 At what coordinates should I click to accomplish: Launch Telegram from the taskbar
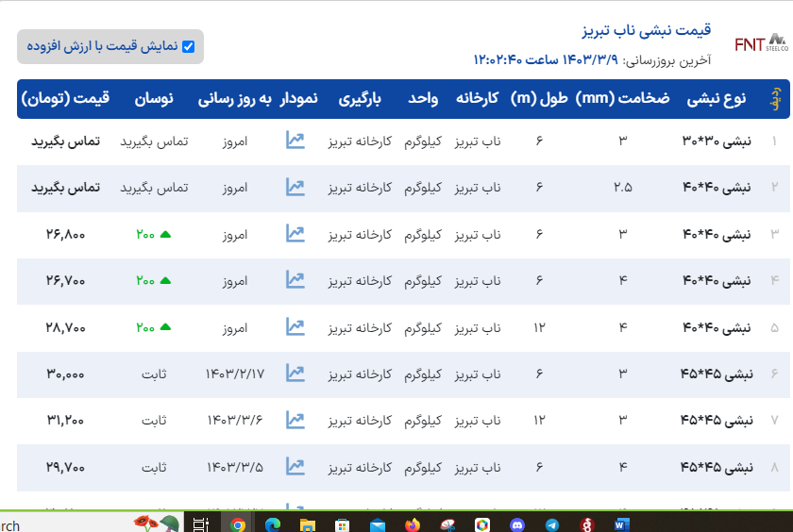(x=551, y=524)
